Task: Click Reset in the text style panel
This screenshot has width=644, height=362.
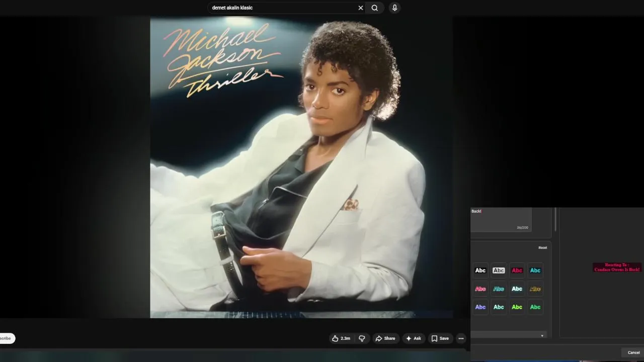Action: 542,247
